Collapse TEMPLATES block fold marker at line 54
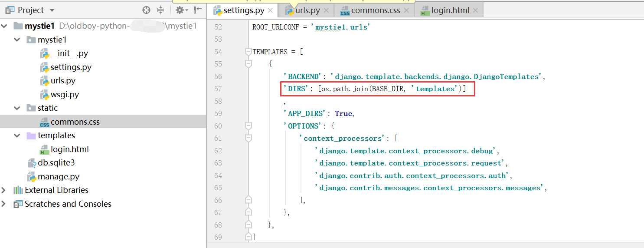This screenshot has width=644, height=248. point(248,52)
